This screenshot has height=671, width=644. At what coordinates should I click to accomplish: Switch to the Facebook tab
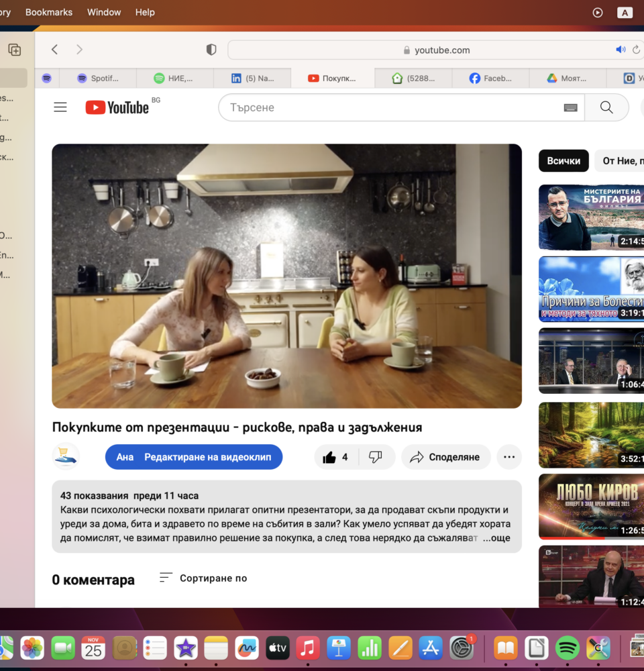pyautogui.click(x=490, y=79)
